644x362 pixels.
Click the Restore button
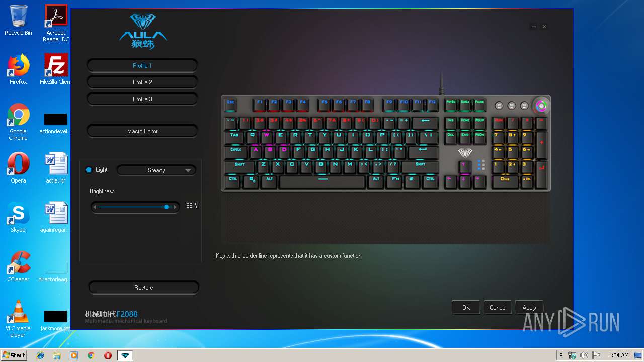tap(143, 288)
